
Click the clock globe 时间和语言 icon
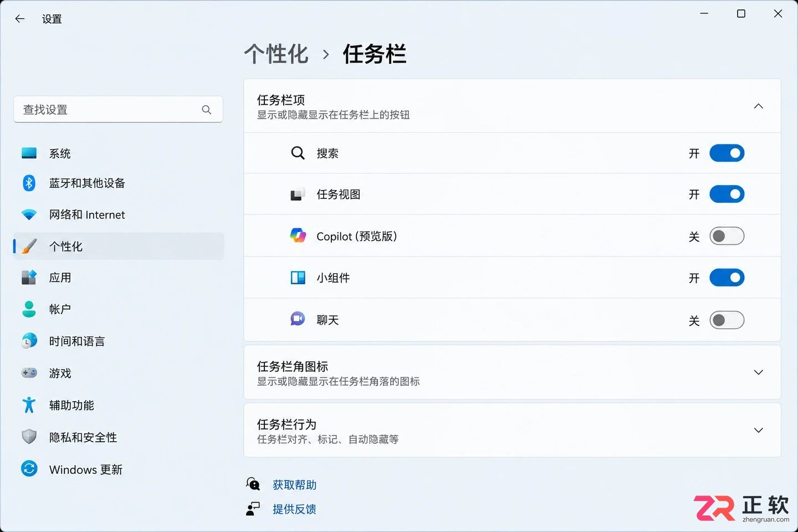point(29,341)
